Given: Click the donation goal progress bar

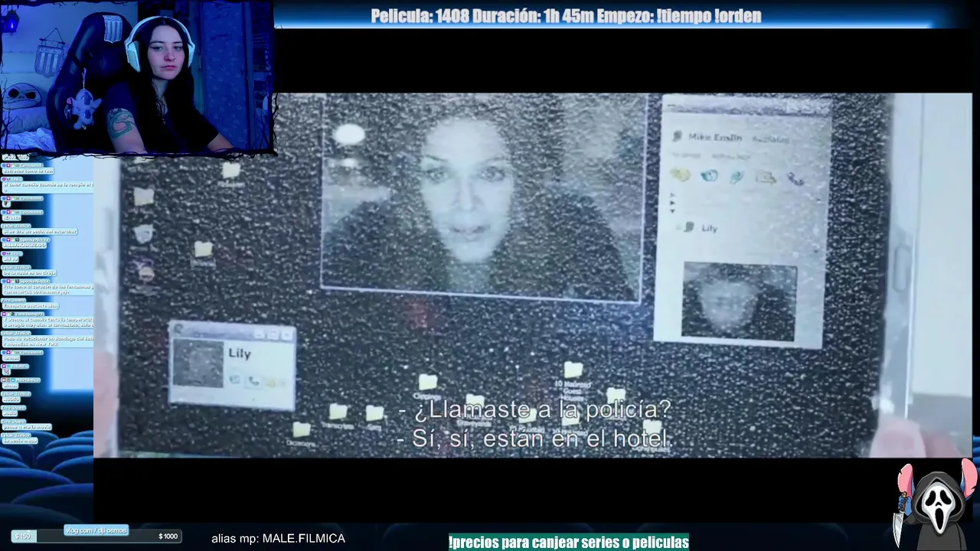Looking at the screenshot, I should click(96, 536).
